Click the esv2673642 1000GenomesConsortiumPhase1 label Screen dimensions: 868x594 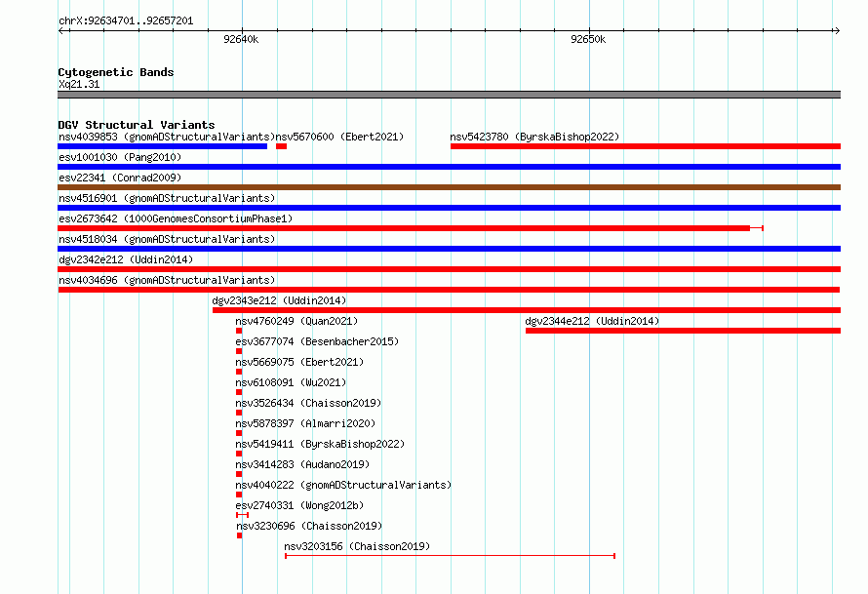[176, 218]
